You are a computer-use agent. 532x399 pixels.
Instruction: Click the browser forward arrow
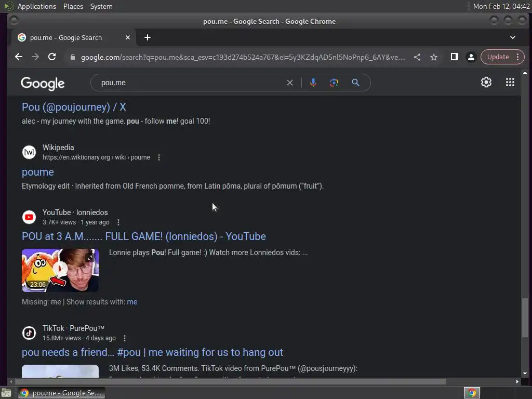click(35, 57)
